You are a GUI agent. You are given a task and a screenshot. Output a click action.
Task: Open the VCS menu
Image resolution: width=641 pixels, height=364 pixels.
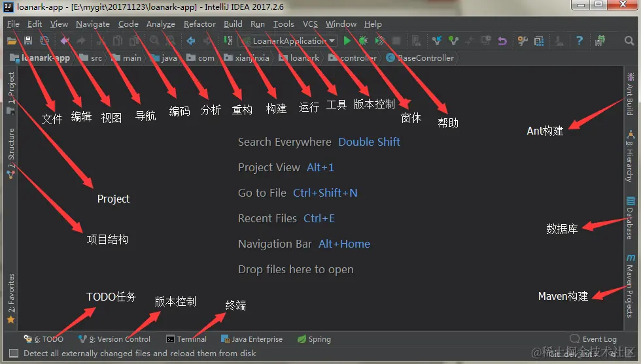click(x=310, y=24)
